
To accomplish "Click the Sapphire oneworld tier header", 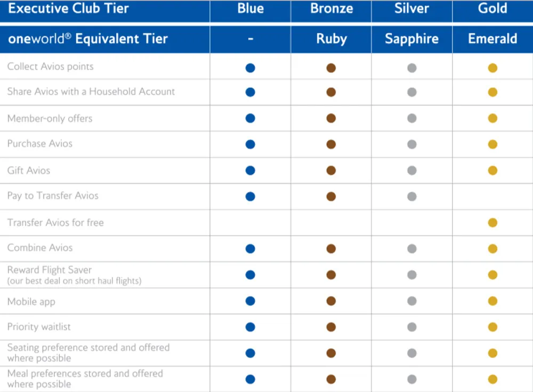I will [x=411, y=39].
